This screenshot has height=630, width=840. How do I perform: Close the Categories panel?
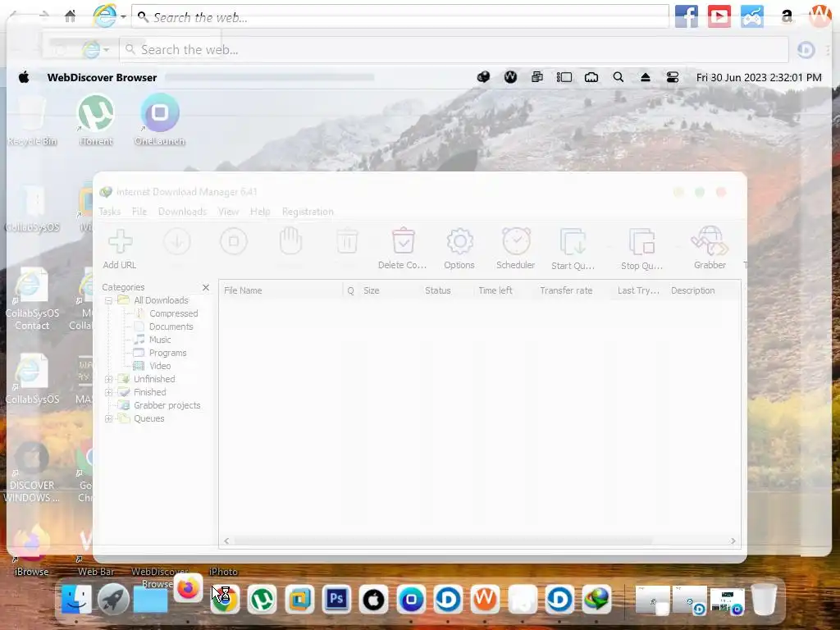[x=206, y=288]
